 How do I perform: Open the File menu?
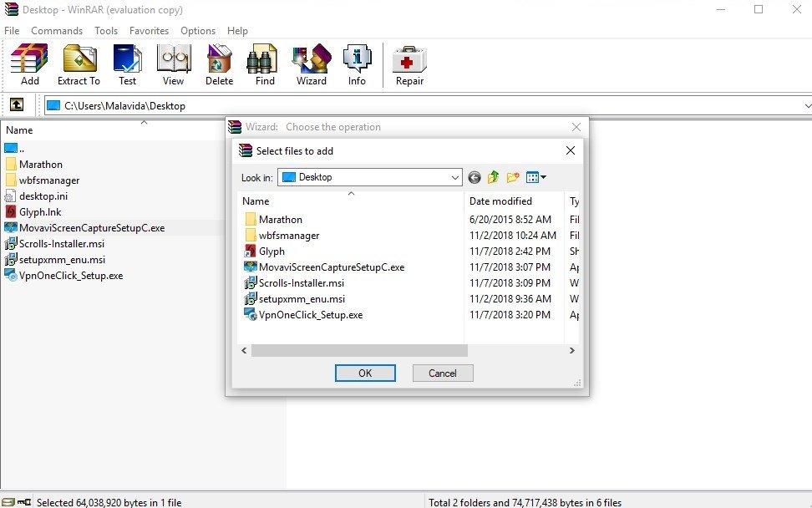[x=12, y=31]
